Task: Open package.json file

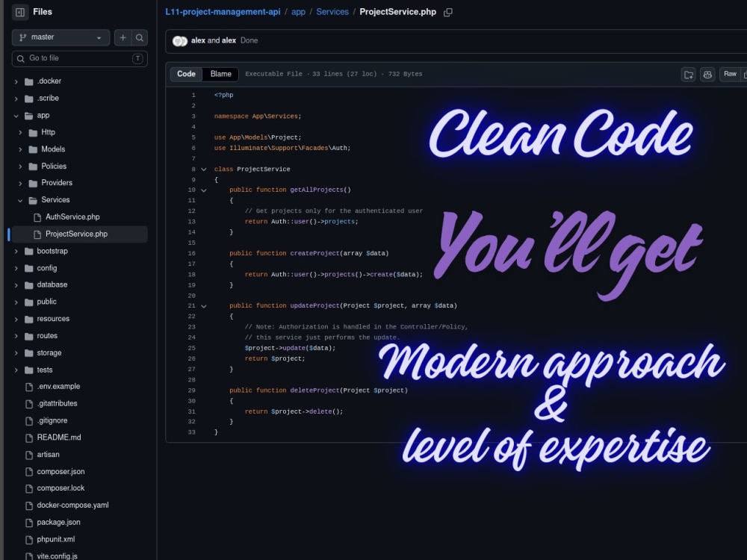Action: tap(58, 523)
